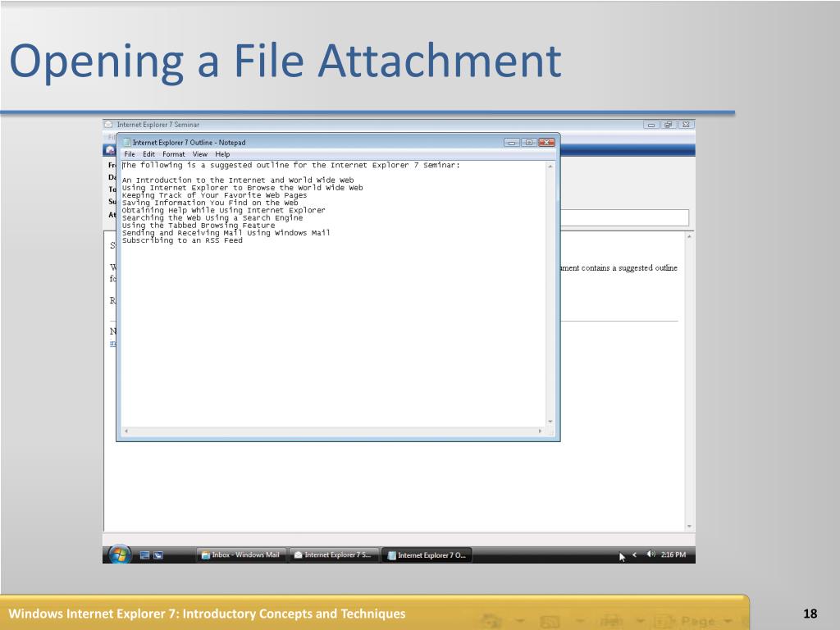Screen dimensions: 840x630
Task: Click the line 'Using the Tabbed Browsing Feature'
Action: click(x=199, y=225)
